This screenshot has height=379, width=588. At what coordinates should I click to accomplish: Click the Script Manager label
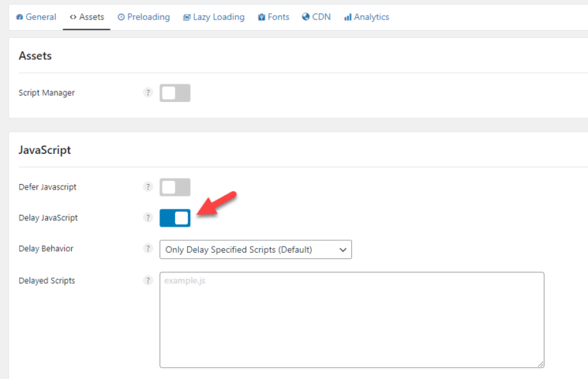[46, 93]
